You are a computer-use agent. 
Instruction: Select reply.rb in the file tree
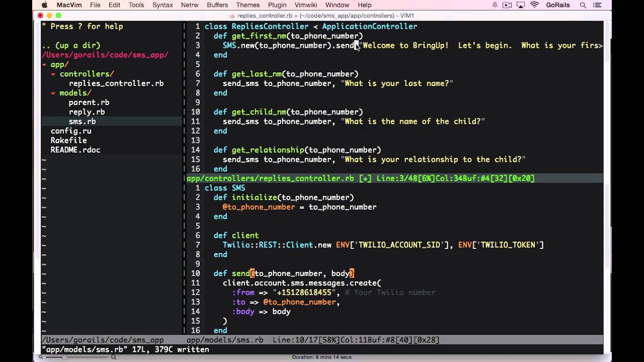pyautogui.click(x=87, y=112)
